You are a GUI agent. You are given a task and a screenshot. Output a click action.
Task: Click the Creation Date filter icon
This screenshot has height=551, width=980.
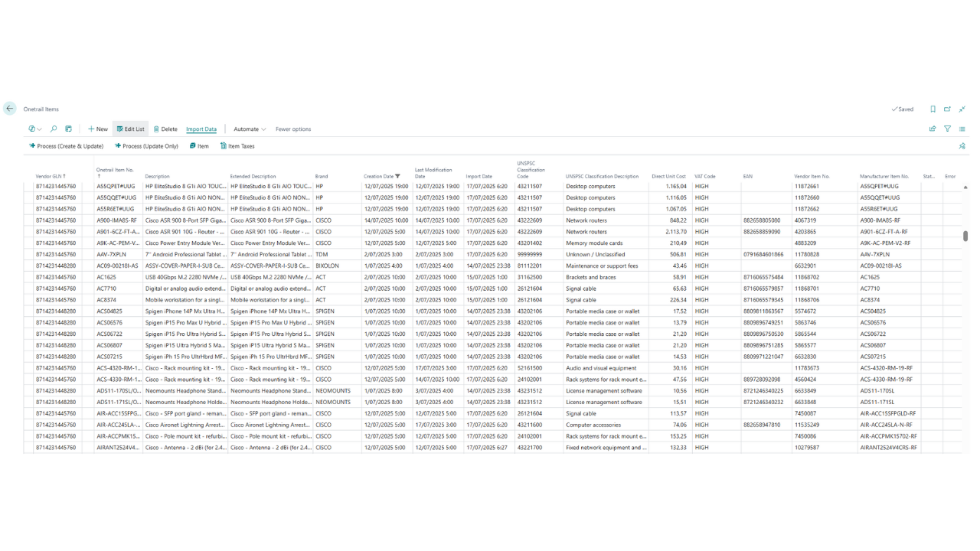tap(397, 177)
